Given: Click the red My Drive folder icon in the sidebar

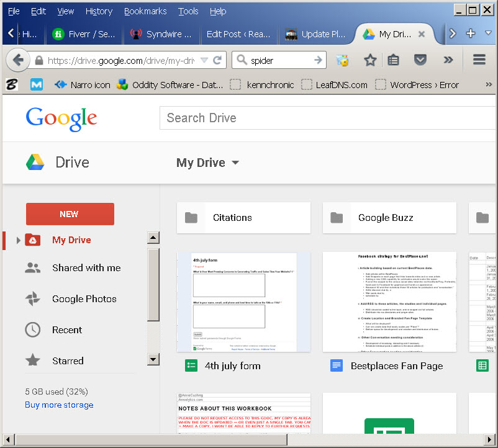Looking at the screenshot, I should point(33,240).
